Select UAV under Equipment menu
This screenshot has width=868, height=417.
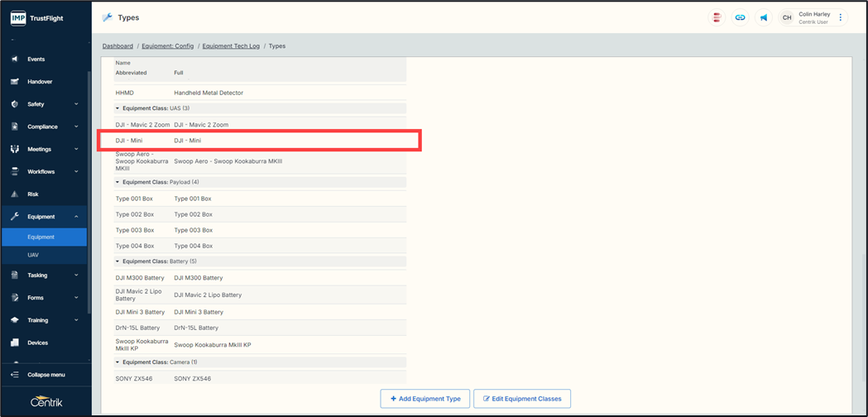tap(33, 255)
